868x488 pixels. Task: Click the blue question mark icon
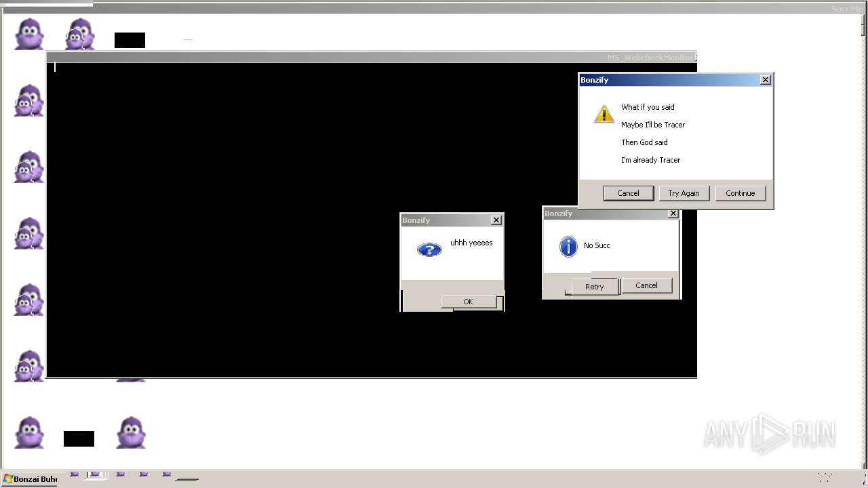tap(429, 249)
